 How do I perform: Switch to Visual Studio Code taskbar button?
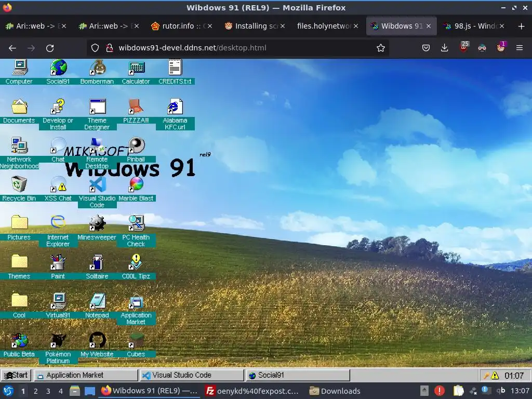[192, 375]
